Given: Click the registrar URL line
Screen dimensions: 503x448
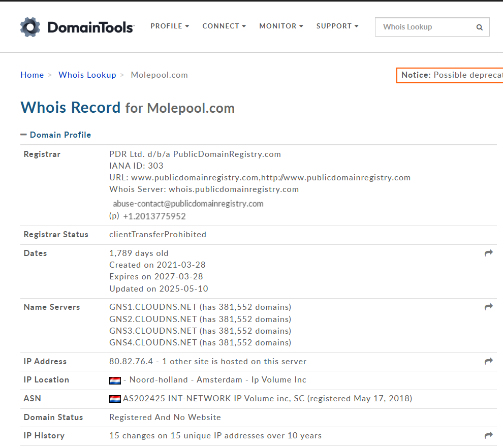Looking at the screenshot, I should point(260,178).
